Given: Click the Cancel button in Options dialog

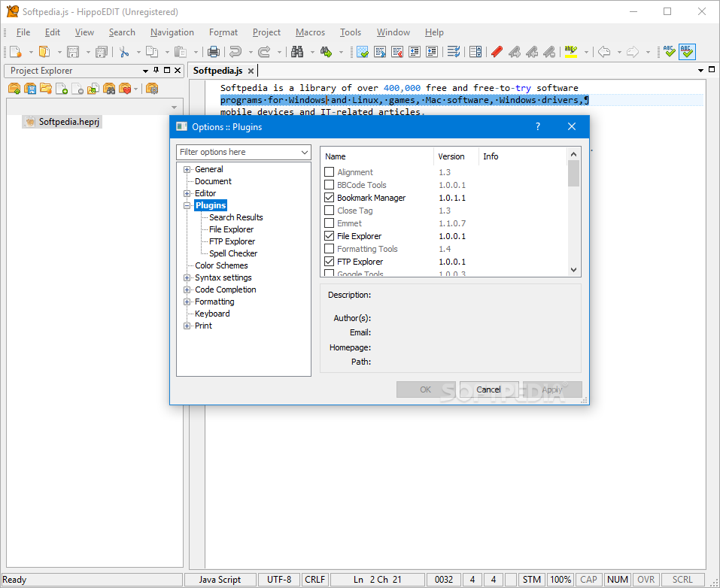Looking at the screenshot, I should pyautogui.click(x=488, y=389).
